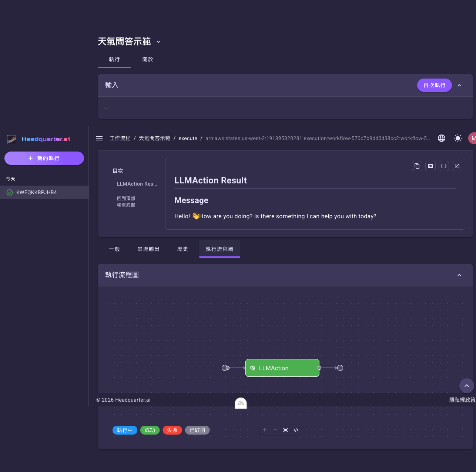Viewport: 476px width, 472px height.
Task: Open the user avatar M menu
Action: click(x=473, y=138)
